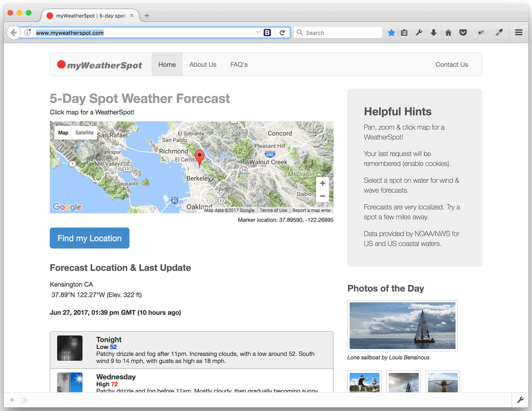Open map Terms of Use link

274,210
